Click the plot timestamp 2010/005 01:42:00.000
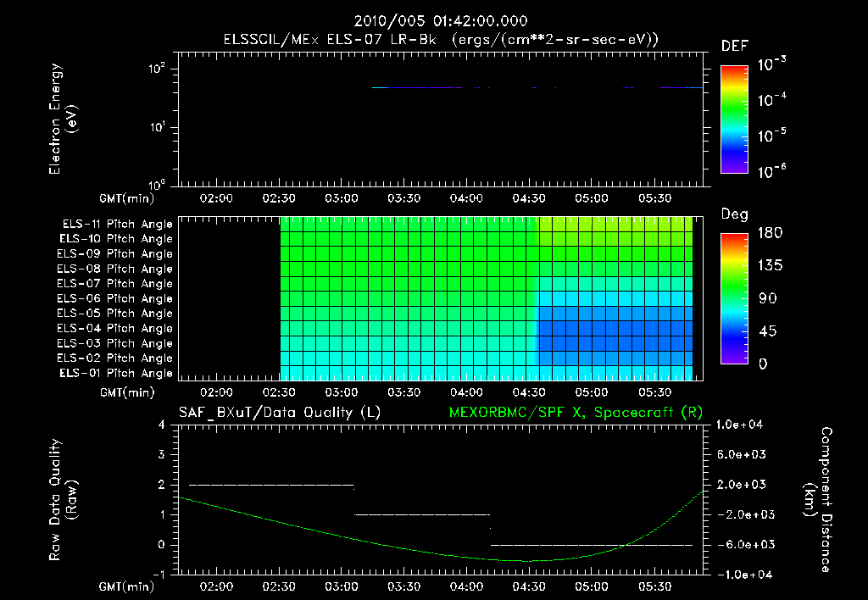 [x=441, y=21]
